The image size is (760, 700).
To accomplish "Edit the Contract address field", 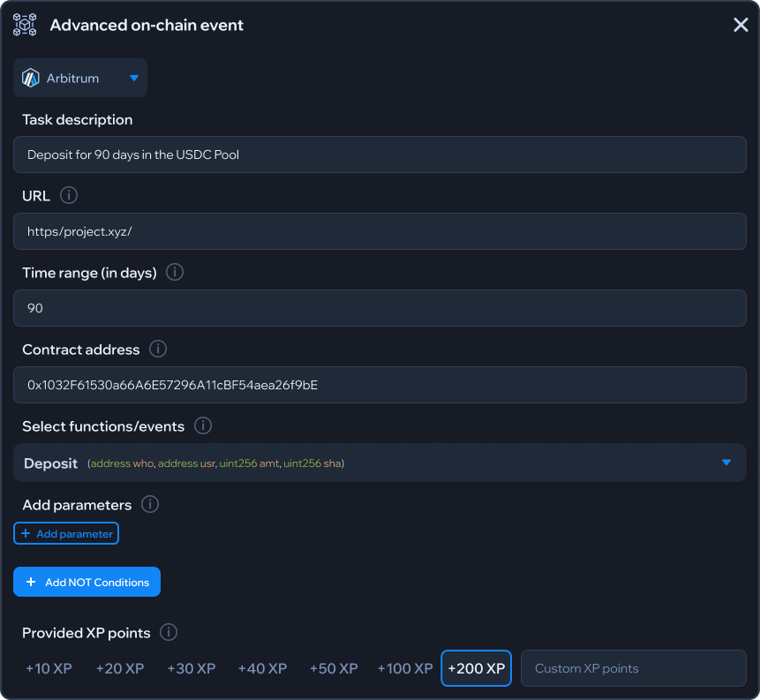I will pyautogui.click(x=380, y=385).
